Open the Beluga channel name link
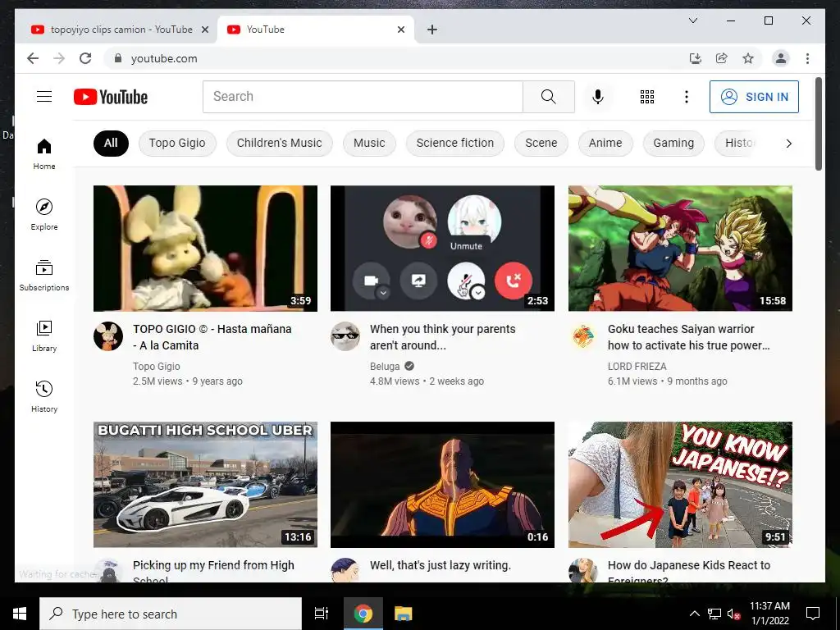This screenshot has height=630, width=840. (x=385, y=367)
